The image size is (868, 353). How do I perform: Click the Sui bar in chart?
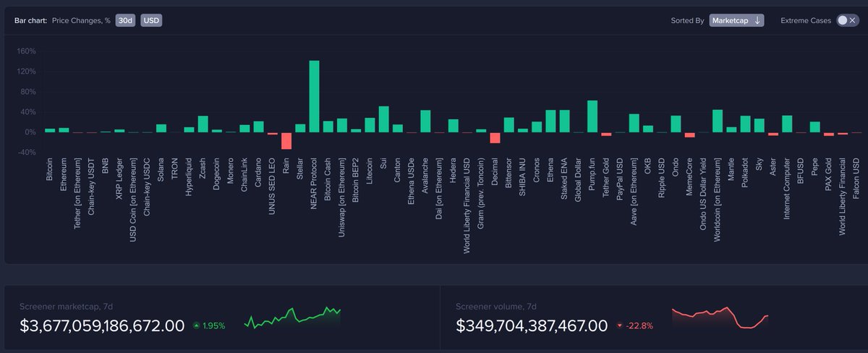coord(383,119)
